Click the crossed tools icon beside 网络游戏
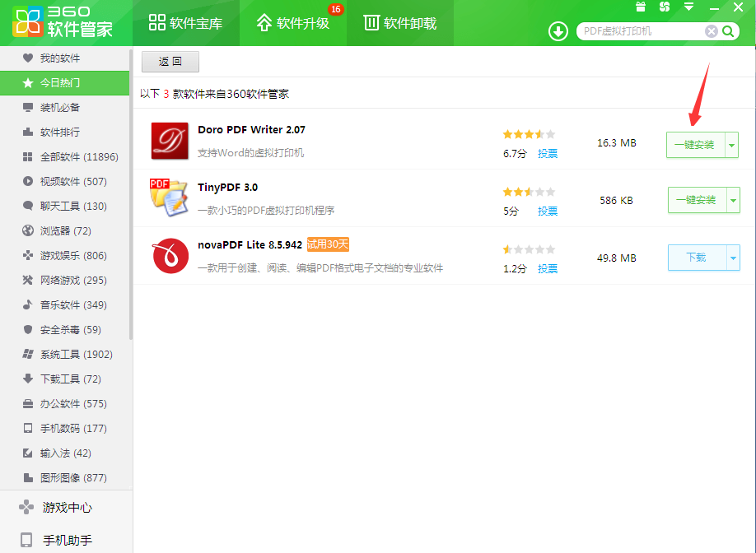 (28, 280)
